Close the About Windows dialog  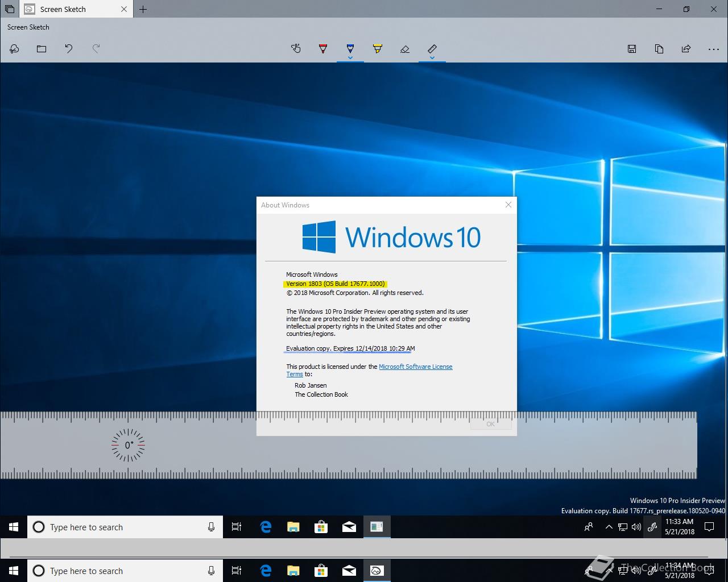tap(508, 205)
